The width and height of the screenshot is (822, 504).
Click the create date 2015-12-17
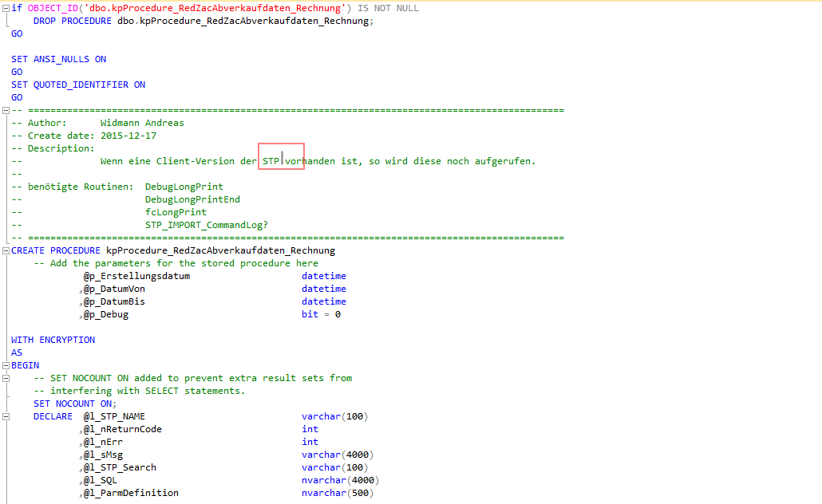tap(128, 136)
